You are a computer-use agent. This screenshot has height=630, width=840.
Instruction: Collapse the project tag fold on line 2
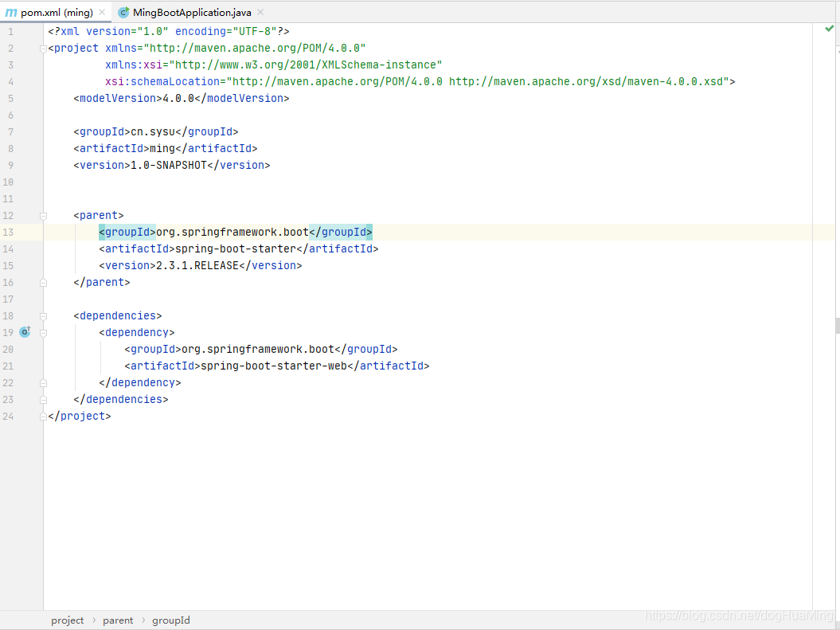point(43,49)
